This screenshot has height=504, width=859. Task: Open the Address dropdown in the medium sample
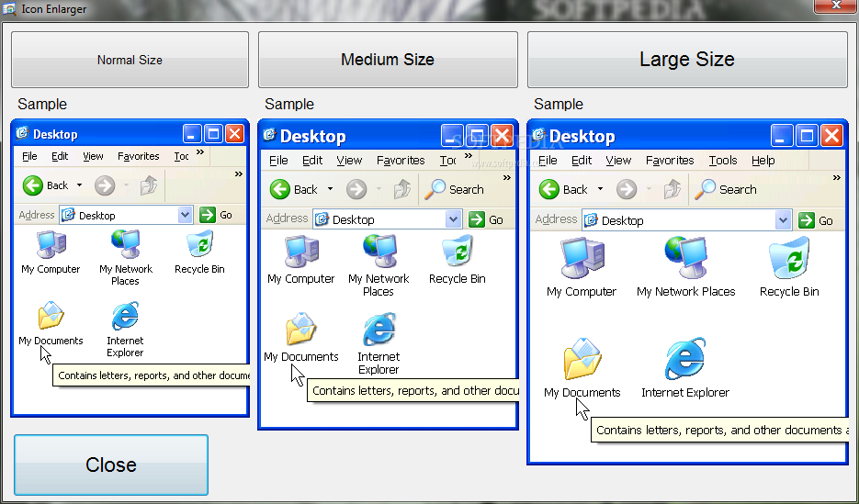coord(453,219)
